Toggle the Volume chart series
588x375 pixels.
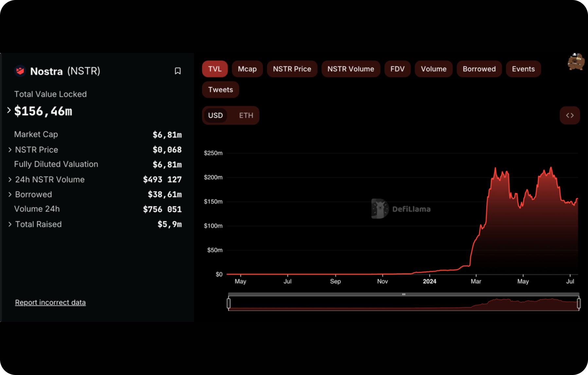pos(434,69)
